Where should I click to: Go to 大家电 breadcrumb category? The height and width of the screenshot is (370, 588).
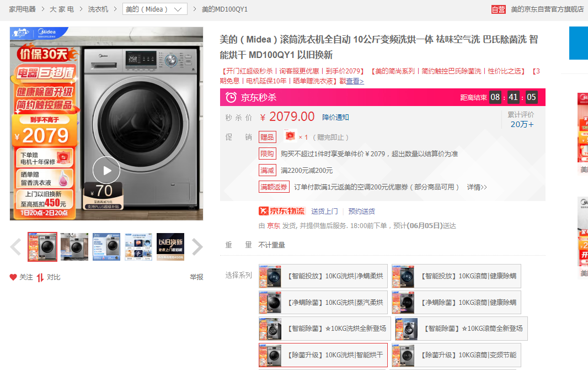point(62,9)
